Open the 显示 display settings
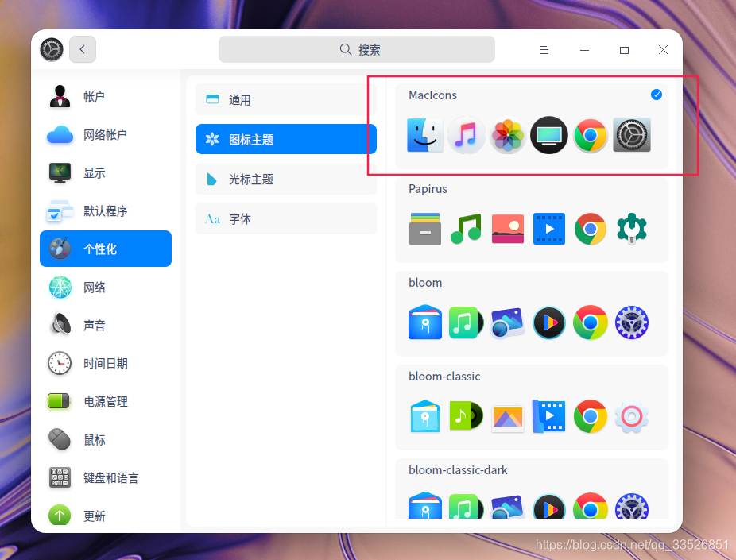The height and width of the screenshot is (560, 736). [x=105, y=173]
